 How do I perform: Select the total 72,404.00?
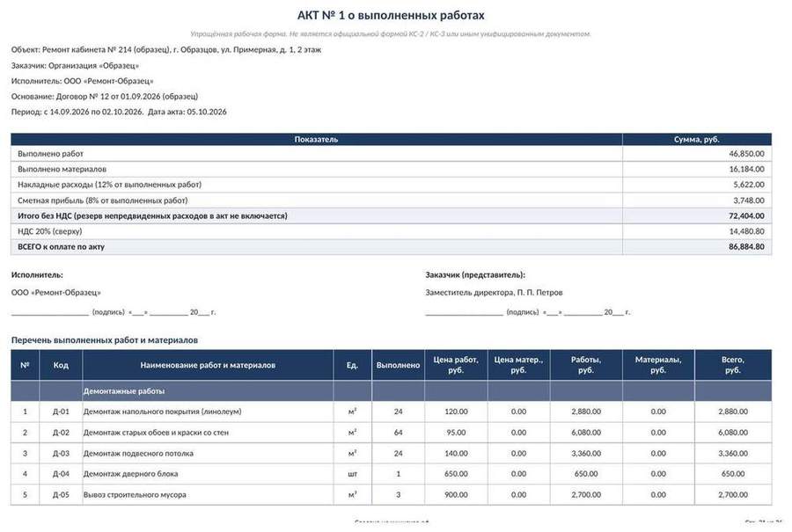point(746,216)
